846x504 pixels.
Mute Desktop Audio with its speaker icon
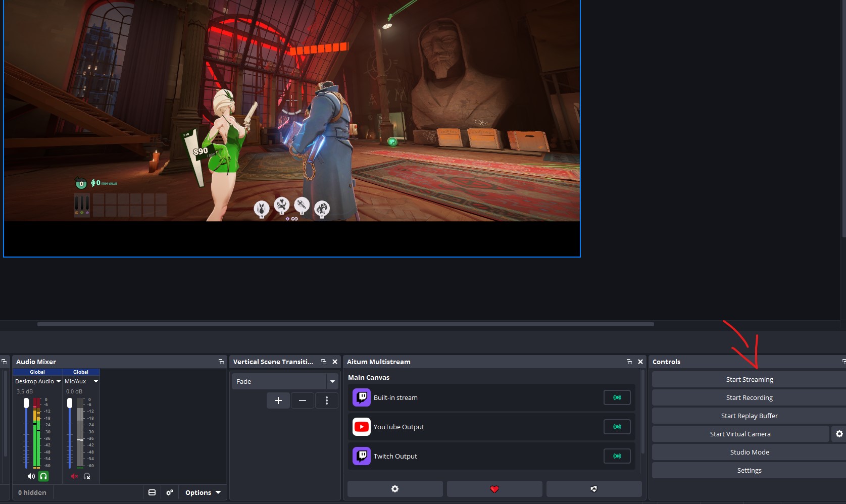tap(31, 476)
